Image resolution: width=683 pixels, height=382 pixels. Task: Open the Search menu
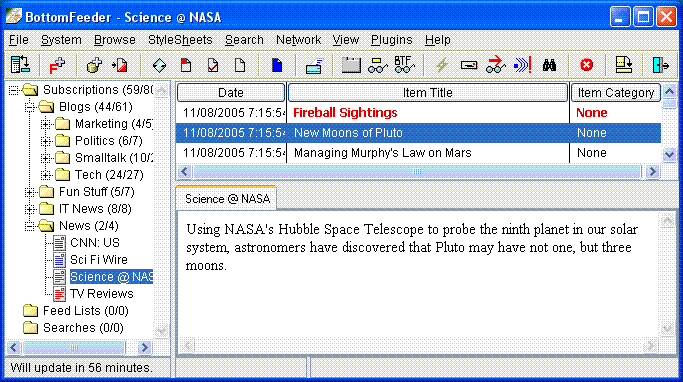click(x=244, y=40)
